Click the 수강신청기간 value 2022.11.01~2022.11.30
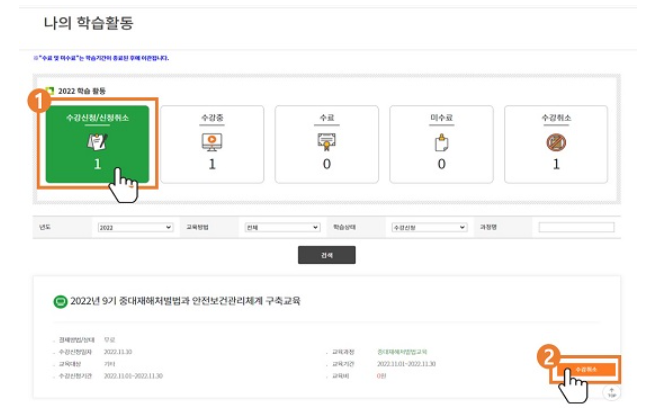 [x=133, y=376]
